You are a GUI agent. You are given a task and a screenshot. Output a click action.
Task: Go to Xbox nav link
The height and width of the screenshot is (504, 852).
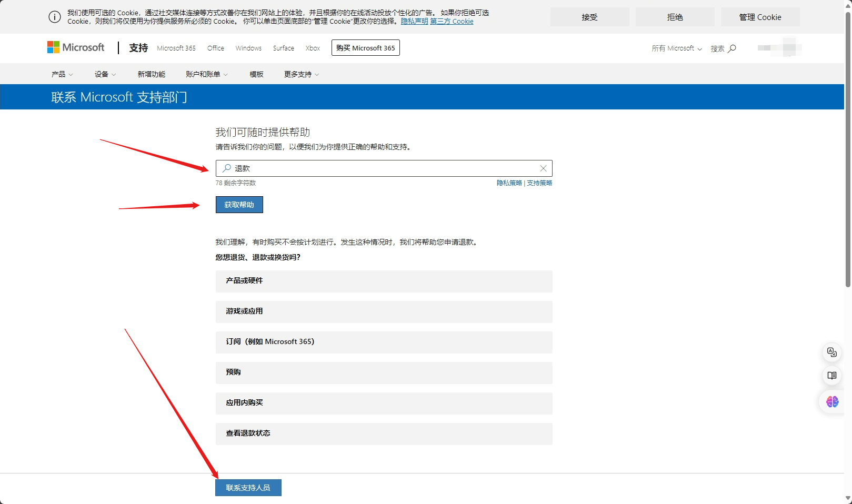[x=313, y=48]
